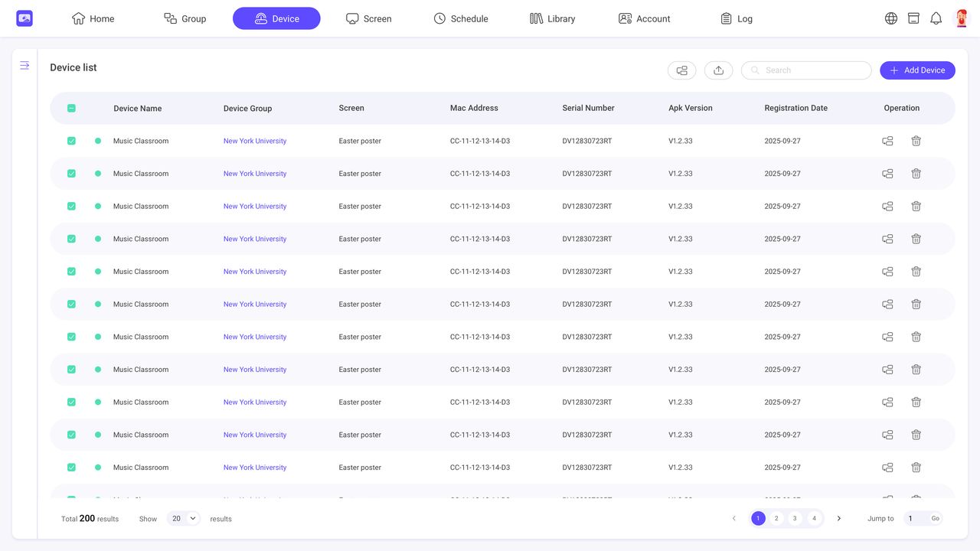
Task: Uncheck the fifth device row checkbox
Action: coord(71,272)
